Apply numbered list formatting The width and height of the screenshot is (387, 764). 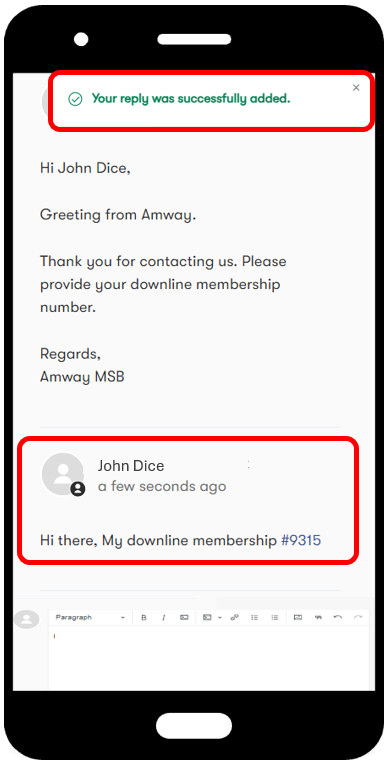pyautogui.click(x=275, y=617)
